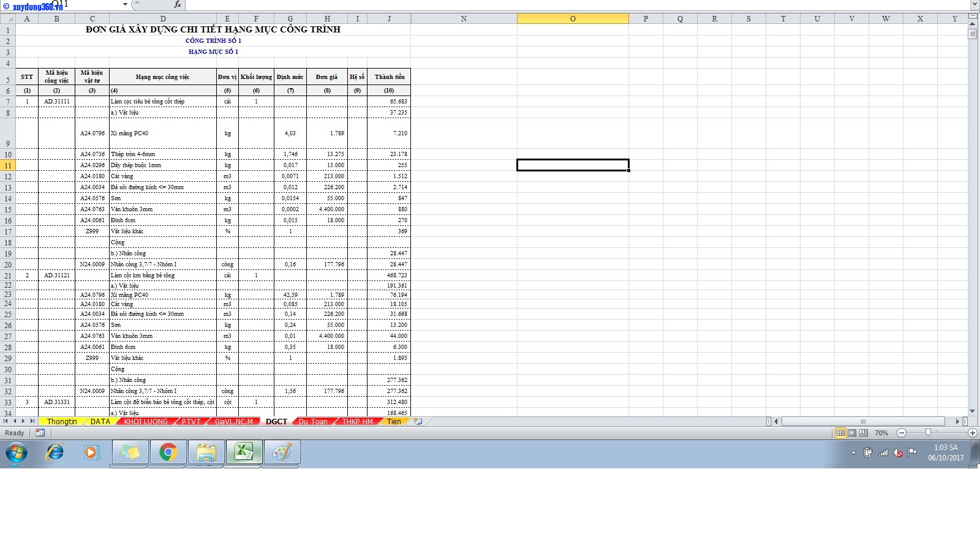Show hidden system tray icons
Screen dimensions: 980x551
point(853,453)
